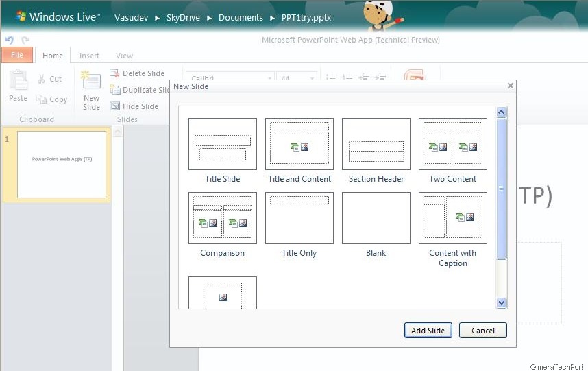The image size is (588, 371).
Task: Pick the Title Only layout
Action: [299, 218]
